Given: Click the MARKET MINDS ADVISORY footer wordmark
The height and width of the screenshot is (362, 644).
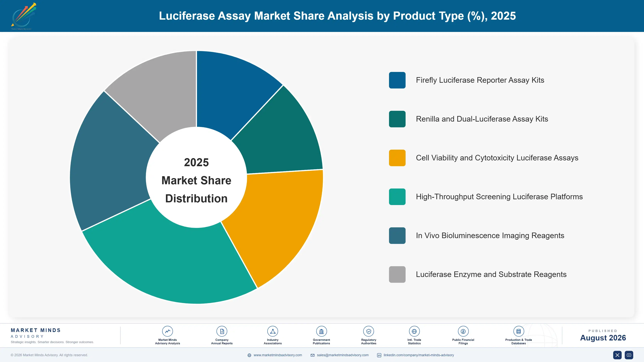Looking at the screenshot, I should 36,333.
